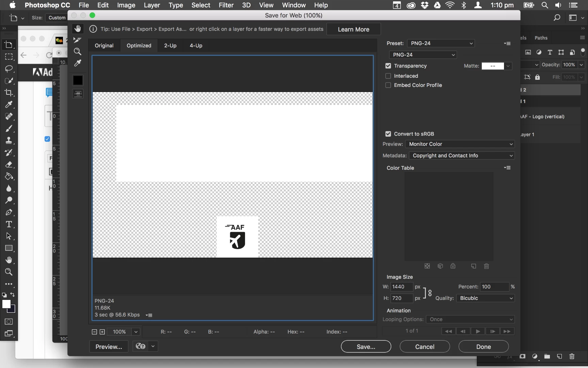Click the Learn More button

pyautogui.click(x=354, y=29)
